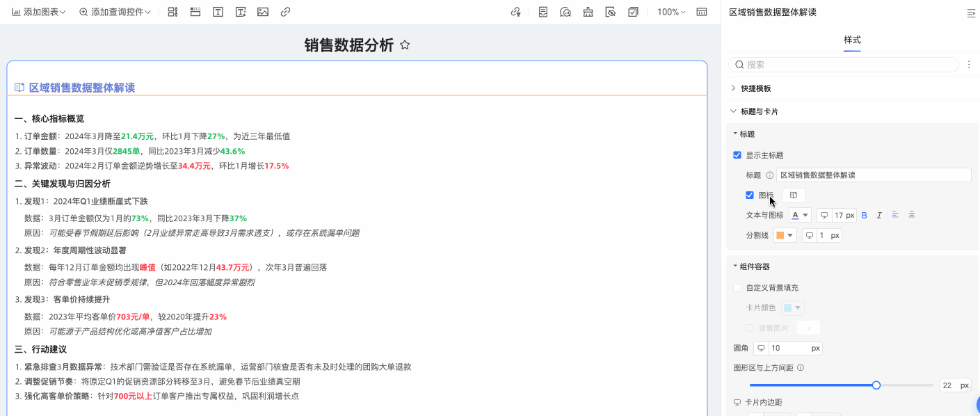
Task: Click the search field in style panel
Action: point(844,65)
